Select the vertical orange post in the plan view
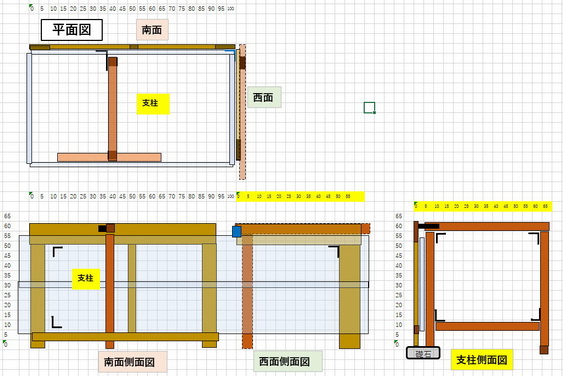This screenshot has width=563, height=376. coord(112,108)
